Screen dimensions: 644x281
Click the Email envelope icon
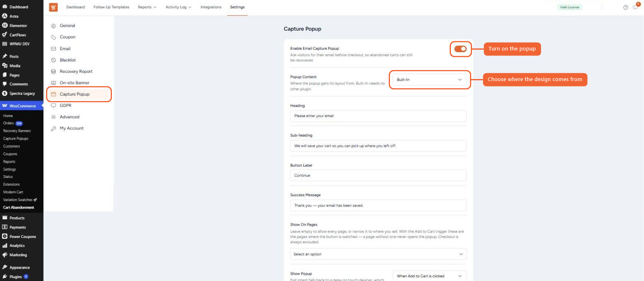[53, 48]
